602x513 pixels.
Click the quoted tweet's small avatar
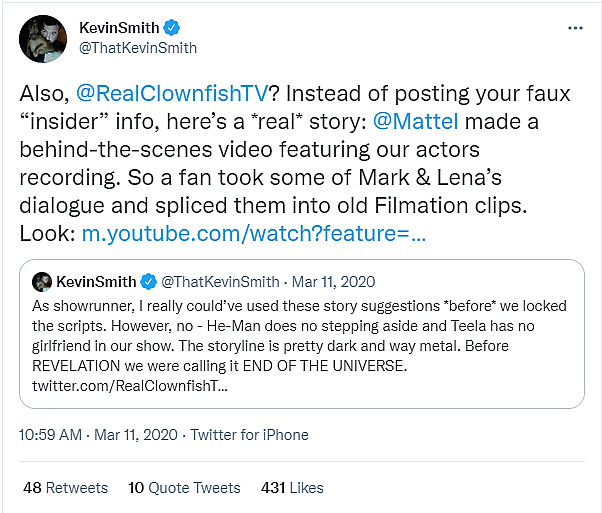tap(42, 282)
